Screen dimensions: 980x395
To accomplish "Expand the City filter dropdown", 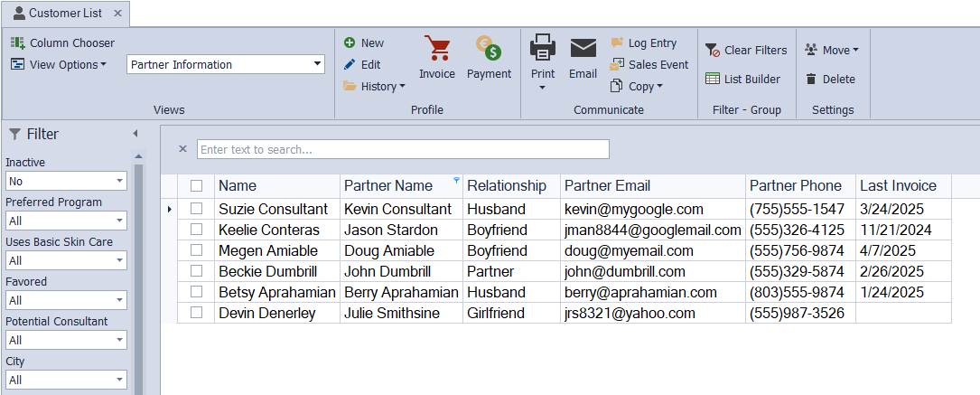I will (x=120, y=380).
